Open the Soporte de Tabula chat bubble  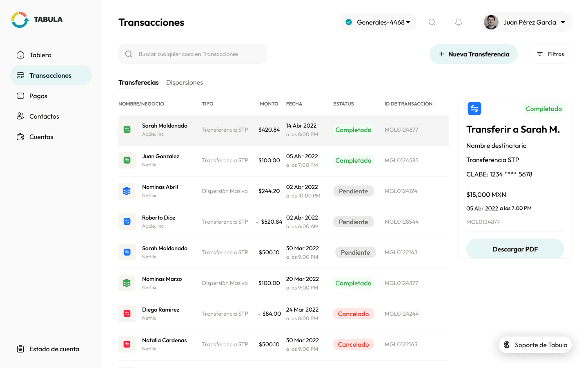point(535,345)
